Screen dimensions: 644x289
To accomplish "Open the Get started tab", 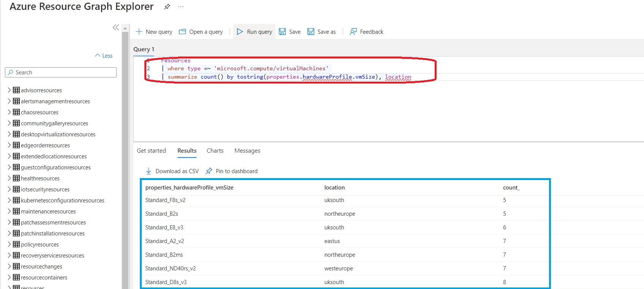I will (151, 151).
